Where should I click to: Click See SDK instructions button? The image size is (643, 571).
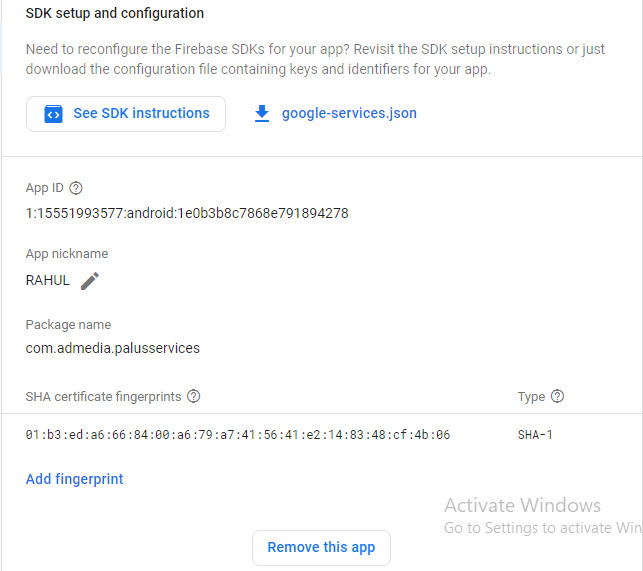[x=126, y=114]
